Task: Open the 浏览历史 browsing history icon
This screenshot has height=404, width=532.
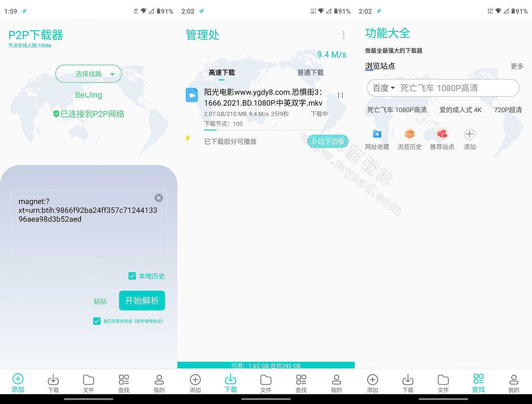Action: coord(410,134)
